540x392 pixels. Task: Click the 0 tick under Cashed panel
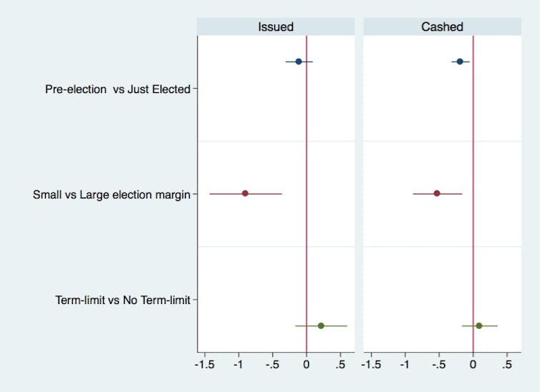[x=473, y=364]
